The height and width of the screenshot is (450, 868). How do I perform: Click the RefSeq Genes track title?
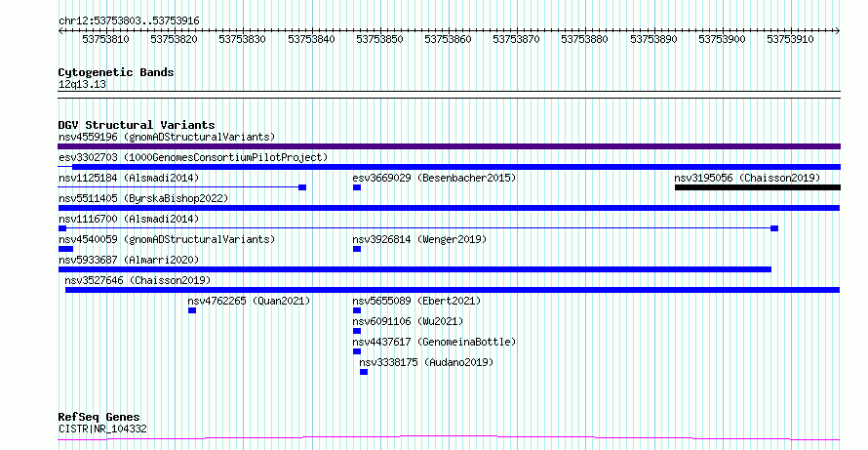click(x=99, y=417)
